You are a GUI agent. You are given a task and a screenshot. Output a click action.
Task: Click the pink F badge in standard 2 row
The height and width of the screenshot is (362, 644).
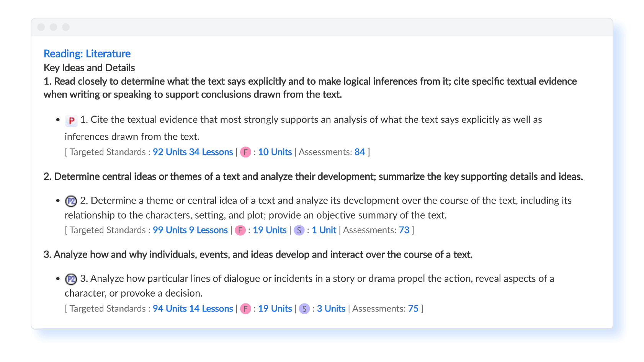click(240, 230)
